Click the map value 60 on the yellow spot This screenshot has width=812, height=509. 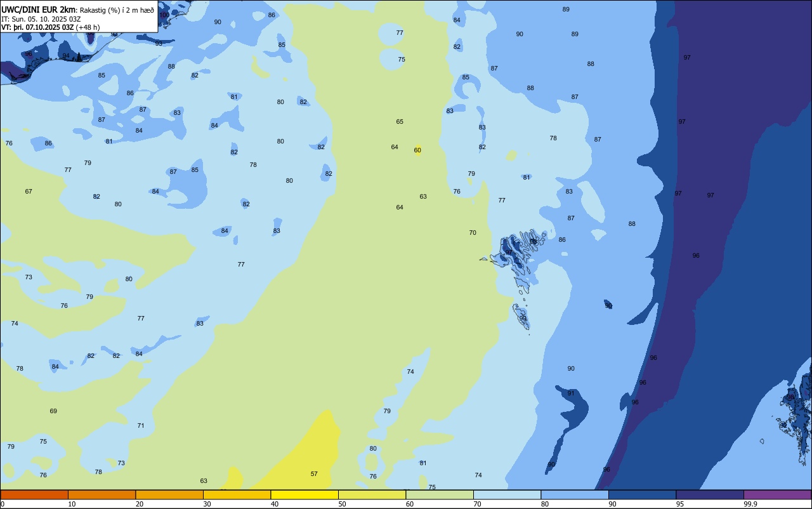pos(417,150)
